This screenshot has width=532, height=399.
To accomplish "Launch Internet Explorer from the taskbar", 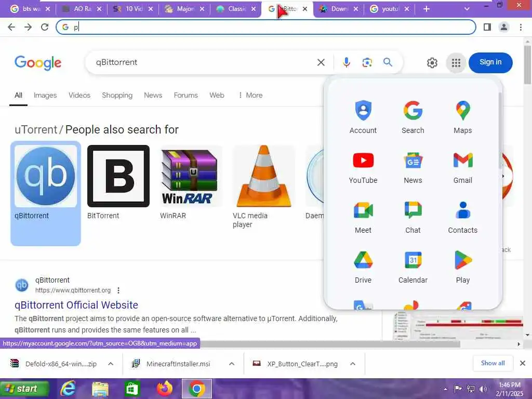I will point(68,389).
